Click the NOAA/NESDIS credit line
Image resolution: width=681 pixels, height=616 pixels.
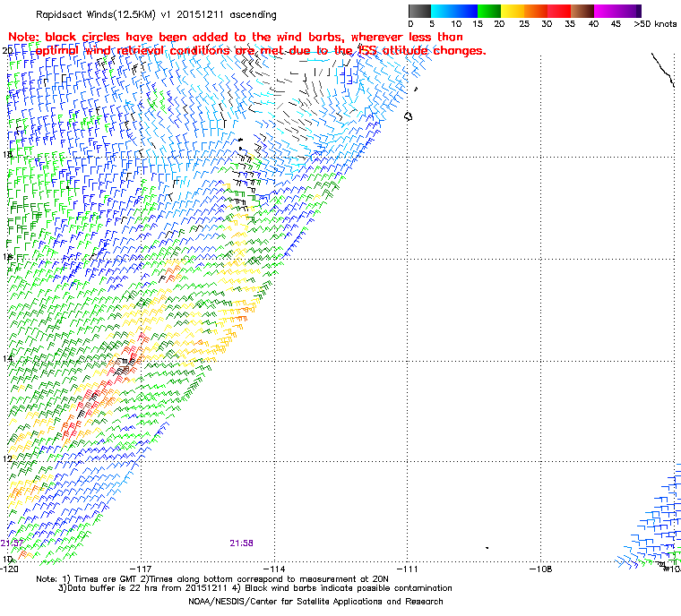pos(315,602)
